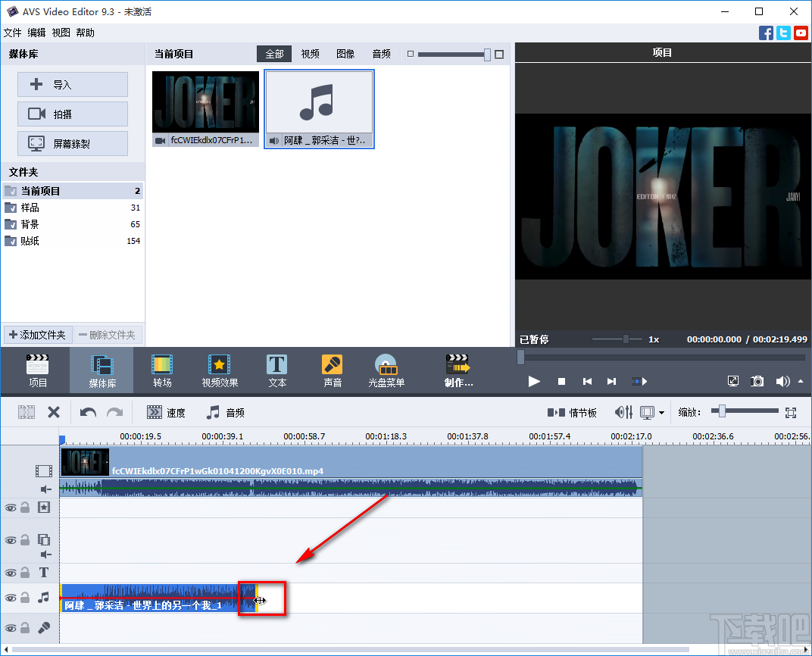The image size is (812, 656).
Task: Open the volume control dropdown arrow
Action: (801, 381)
